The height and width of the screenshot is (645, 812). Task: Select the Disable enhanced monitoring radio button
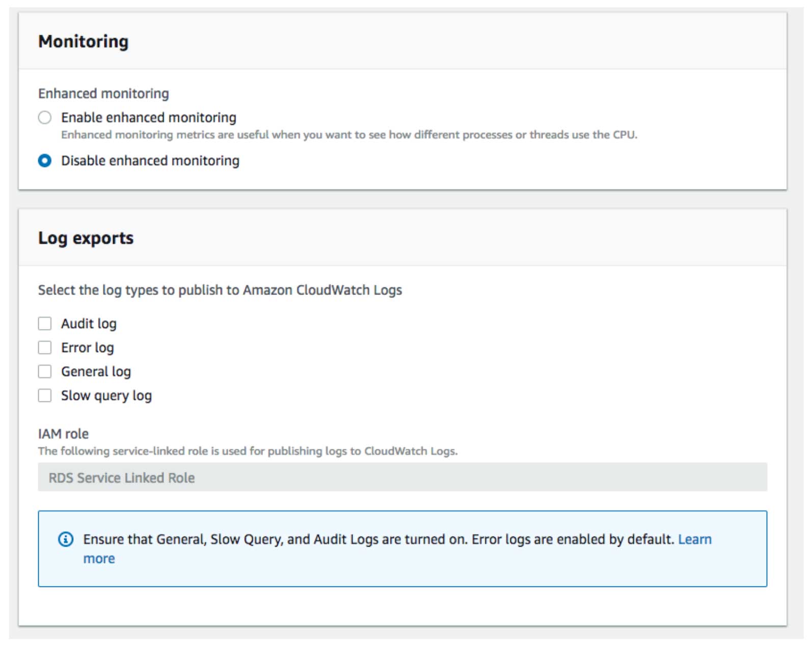45,161
